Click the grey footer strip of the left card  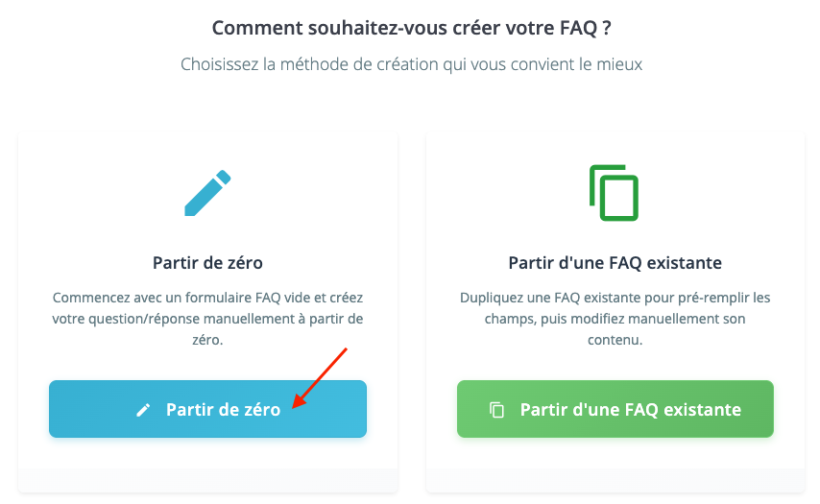click(207, 480)
